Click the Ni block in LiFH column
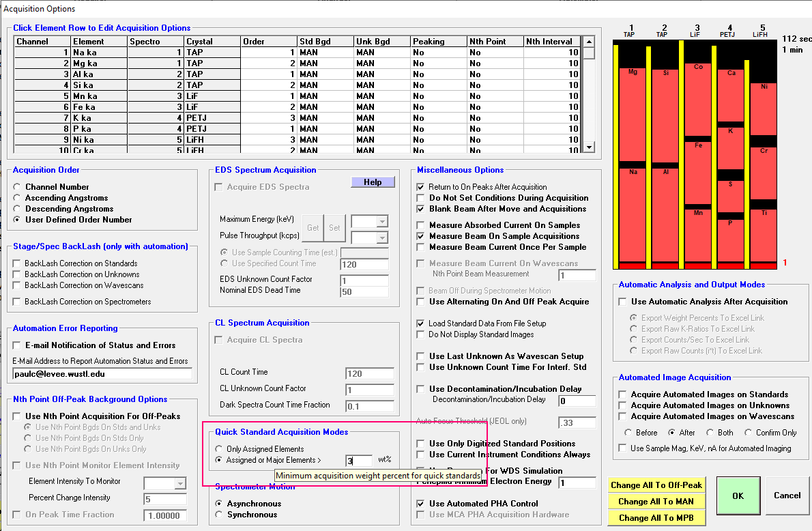Viewport: 812px width, 531px height. [764, 109]
